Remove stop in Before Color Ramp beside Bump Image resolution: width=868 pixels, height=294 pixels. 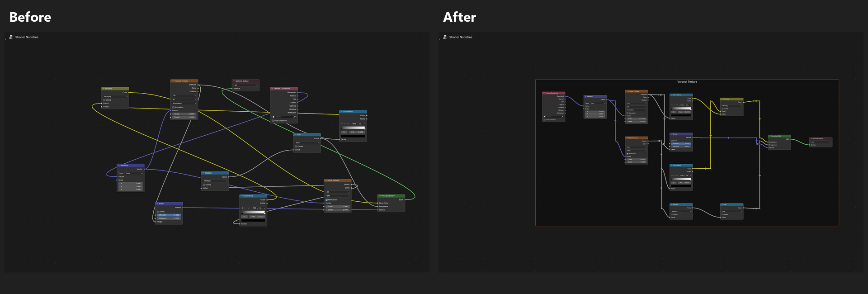[245, 208]
